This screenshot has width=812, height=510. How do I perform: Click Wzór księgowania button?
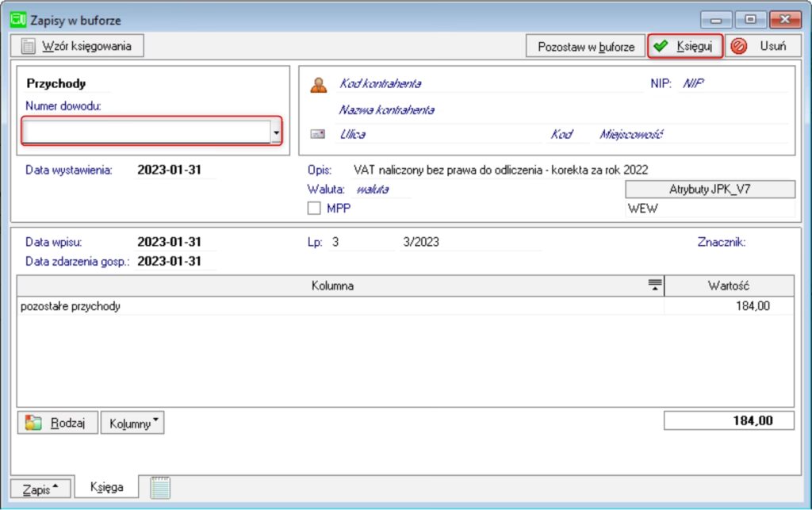click(77, 46)
